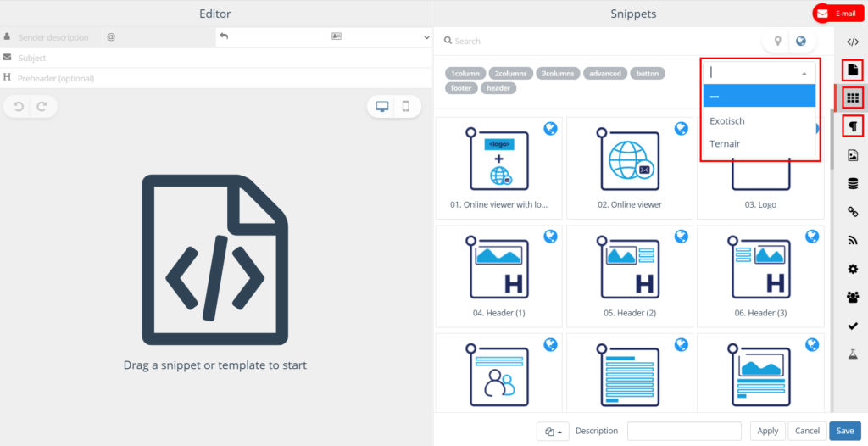Open the source code view icon
This screenshot has width=868, height=446.
[x=853, y=42]
